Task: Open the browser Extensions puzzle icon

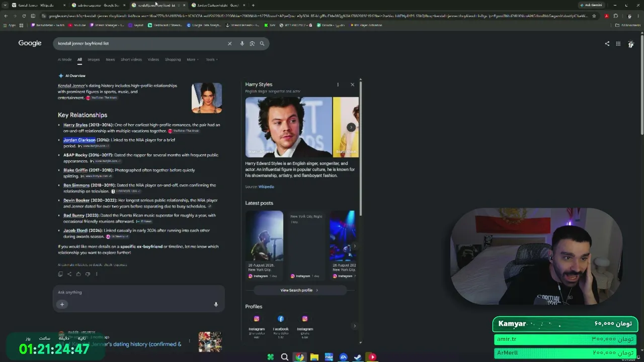Action: coord(615,16)
